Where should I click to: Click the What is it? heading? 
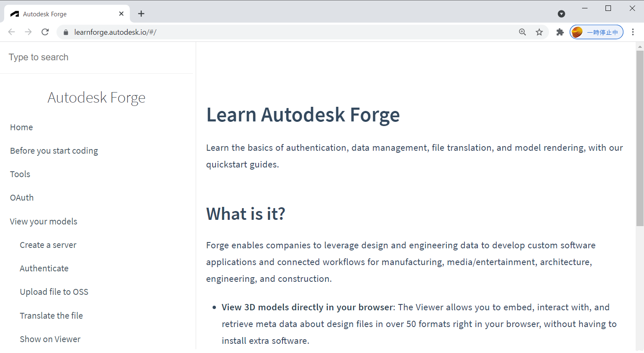pos(246,214)
